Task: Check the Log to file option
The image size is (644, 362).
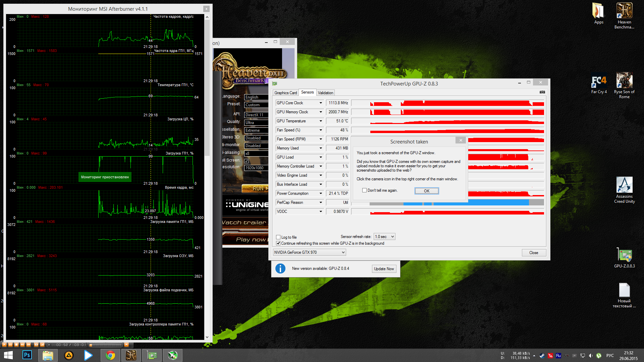Action: click(278, 237)
